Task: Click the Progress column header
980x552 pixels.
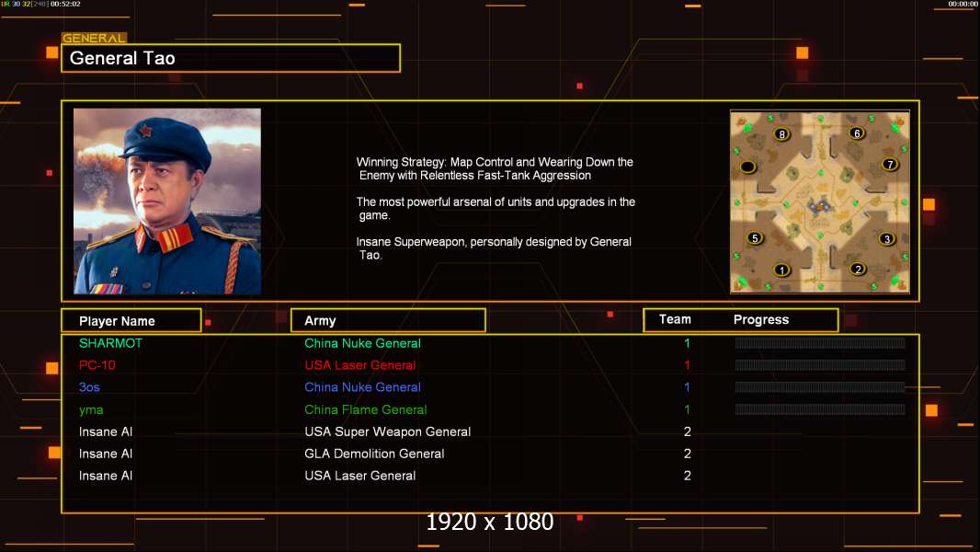Action: pos(760,319)
